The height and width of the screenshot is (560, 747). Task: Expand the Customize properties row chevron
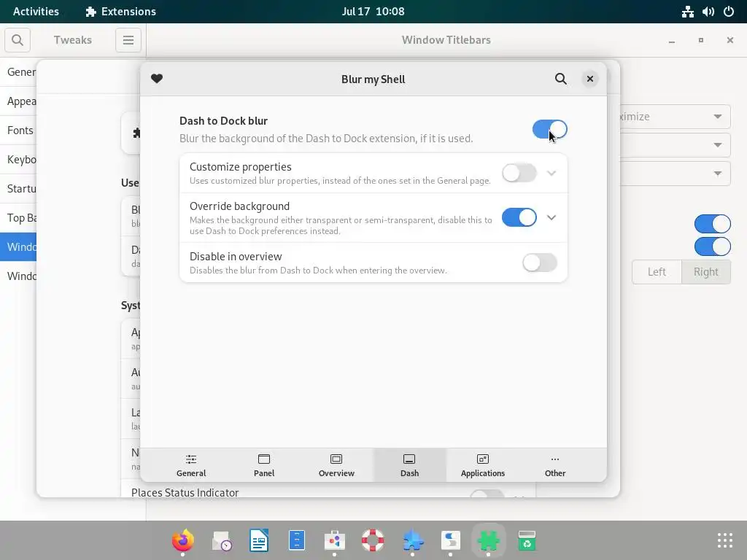pyautogui.click(x=551, y=173)
